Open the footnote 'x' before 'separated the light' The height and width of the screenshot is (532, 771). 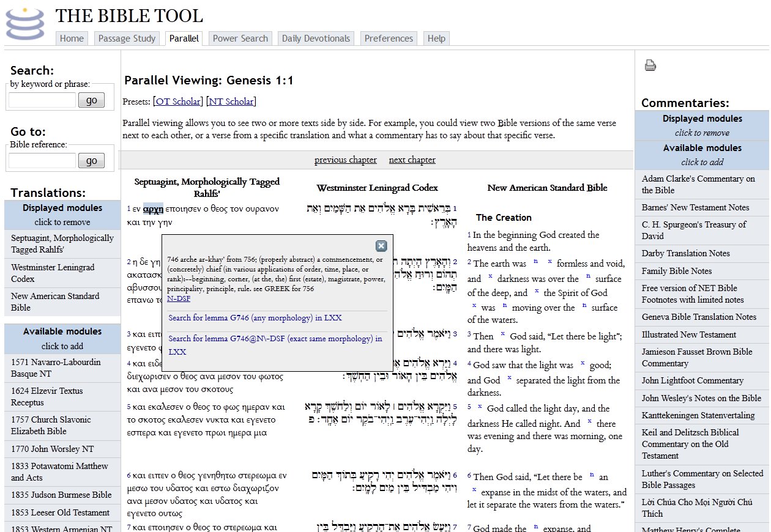508,378
